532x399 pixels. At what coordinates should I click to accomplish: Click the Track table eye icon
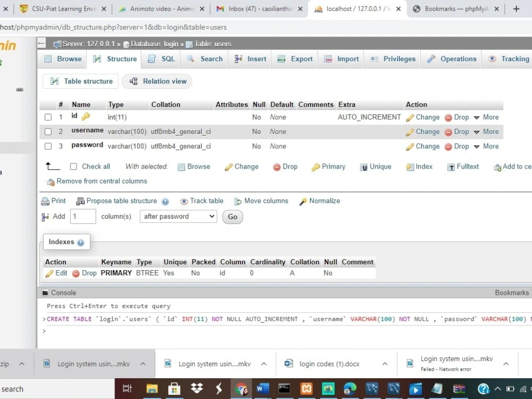pos(184,201)
